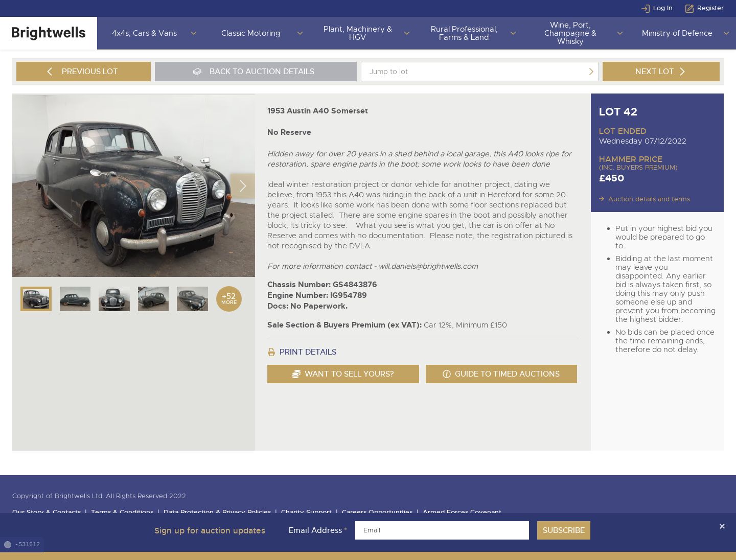The height and width of the screenshot is (560, 736).
Task: Open Rural Professional, Farms & Land menu
Action: click(464, 33)
